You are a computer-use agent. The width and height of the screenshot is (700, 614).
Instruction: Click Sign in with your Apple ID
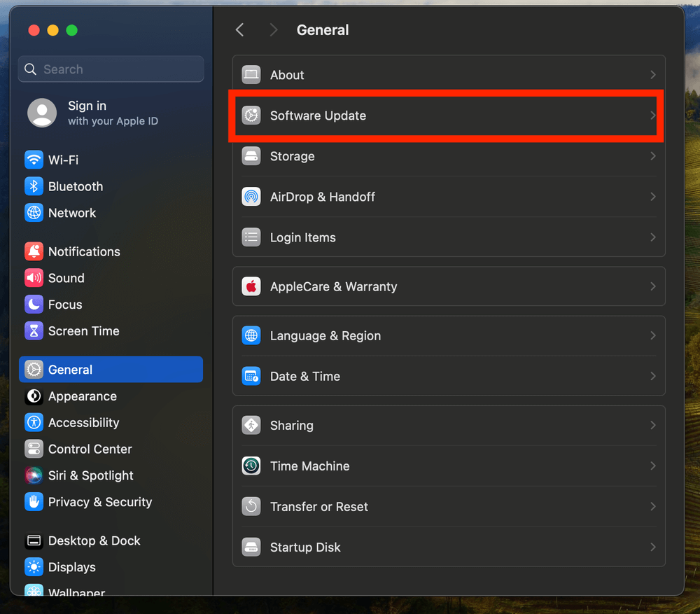click(x=112, y=113)
